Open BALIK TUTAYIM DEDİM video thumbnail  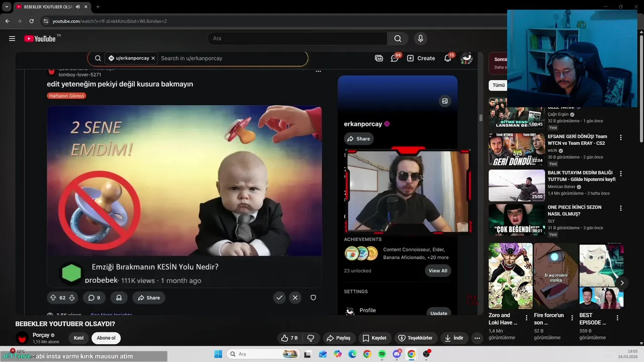(517, 186)
